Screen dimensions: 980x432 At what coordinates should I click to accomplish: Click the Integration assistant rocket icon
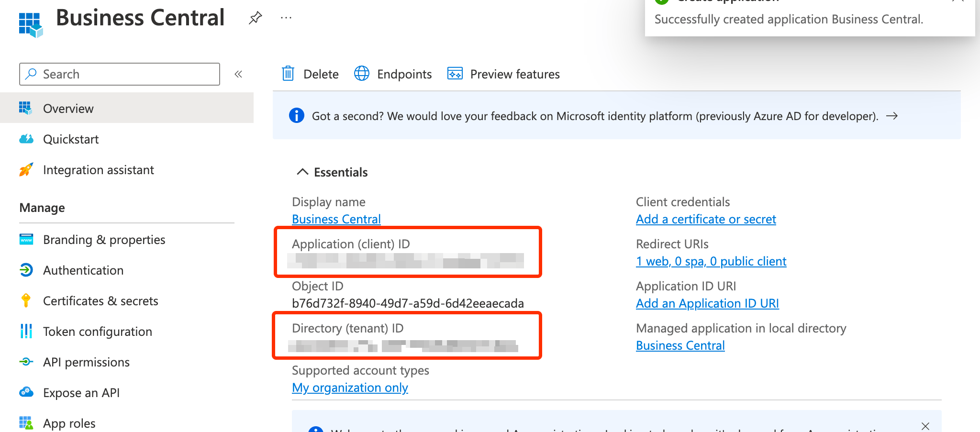(26, 169)
